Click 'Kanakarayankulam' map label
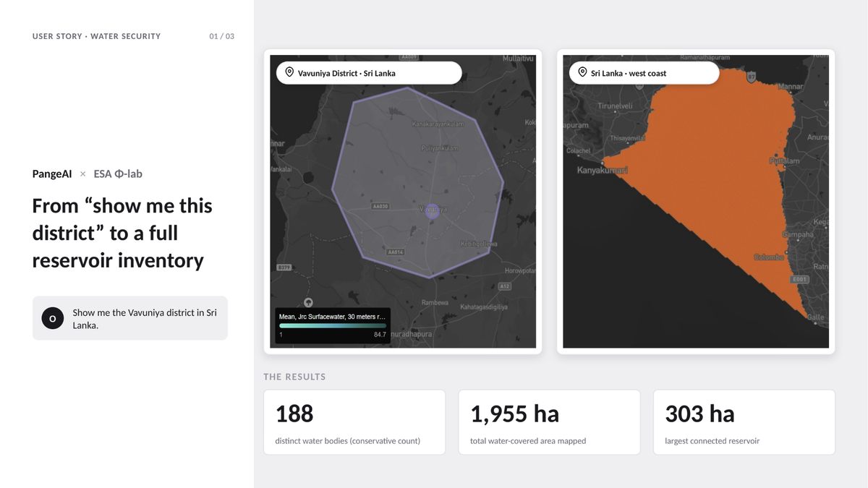 click(438, 124)
